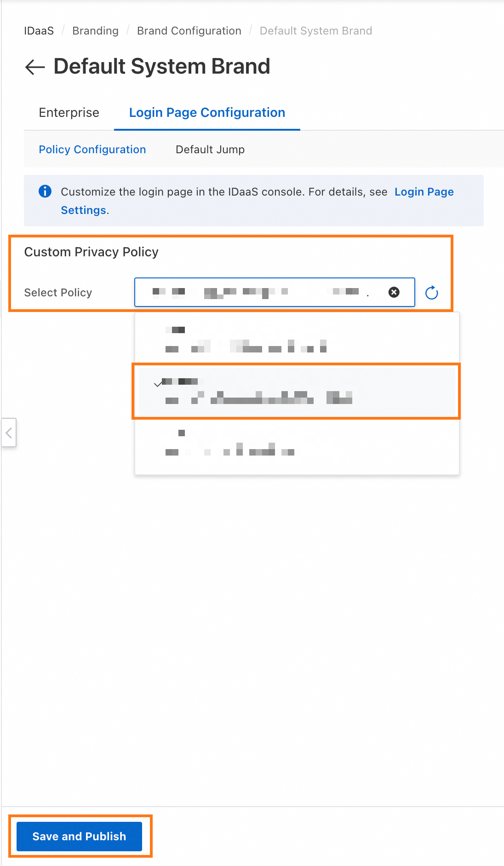Clear the selected policy with the X icon
The width and height of the screenshot is (504, 866).
(394, 292)
